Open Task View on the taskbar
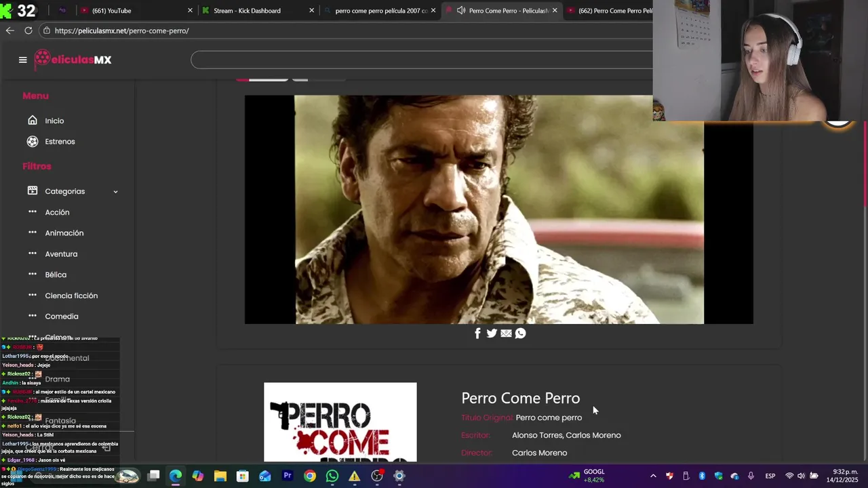 [x=153, y=476]
